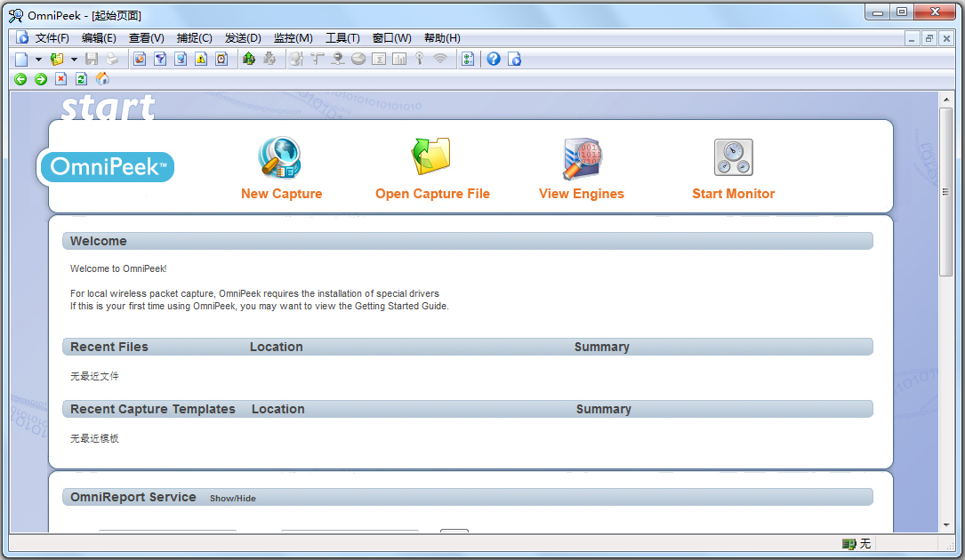The width and height of the screenshot is (965, 560).
Task: Open a capture file via folder icon
Action: click(431, 158)
